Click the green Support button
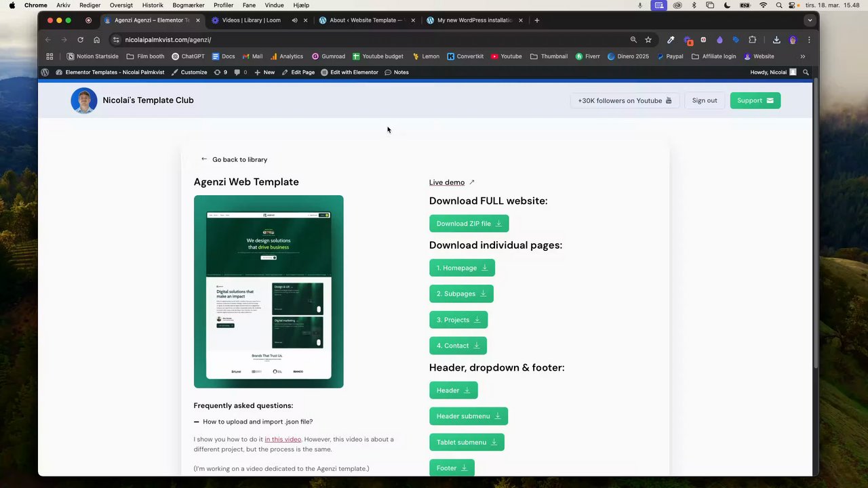The width and height of the screenshot is (868, 488). [x=755, y=100]
